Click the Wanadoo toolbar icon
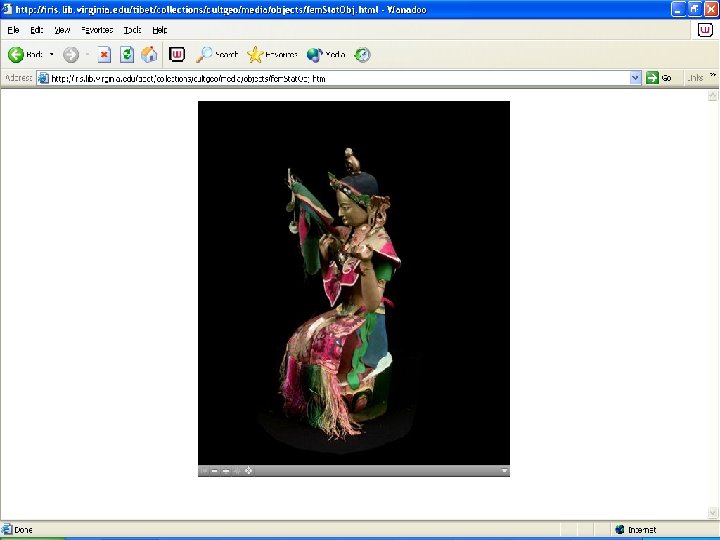This screenshot has height=540, width=720. pos(177,55)
